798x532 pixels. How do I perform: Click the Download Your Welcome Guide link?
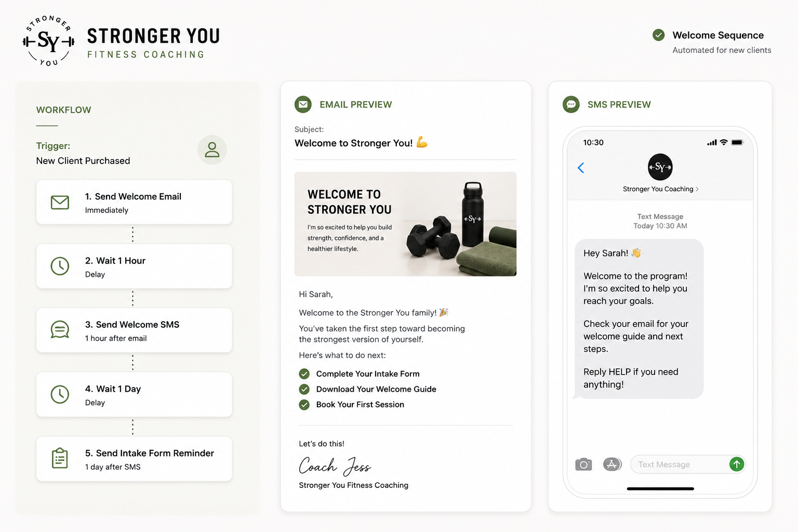click(x=376, y=389)
